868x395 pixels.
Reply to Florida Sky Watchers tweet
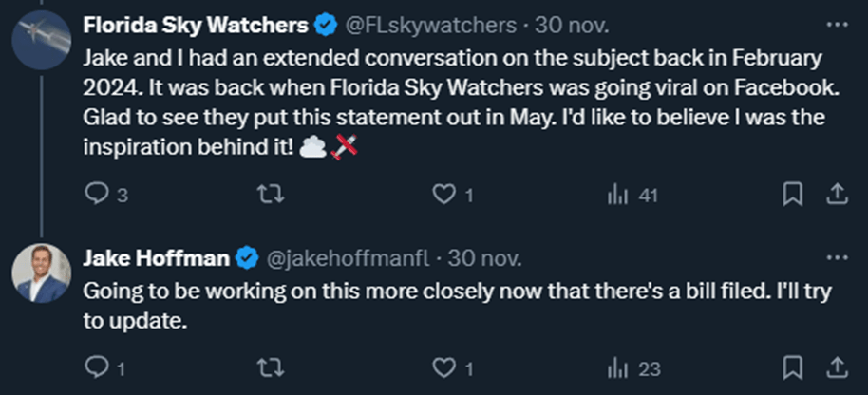click(x=97, y=195)
